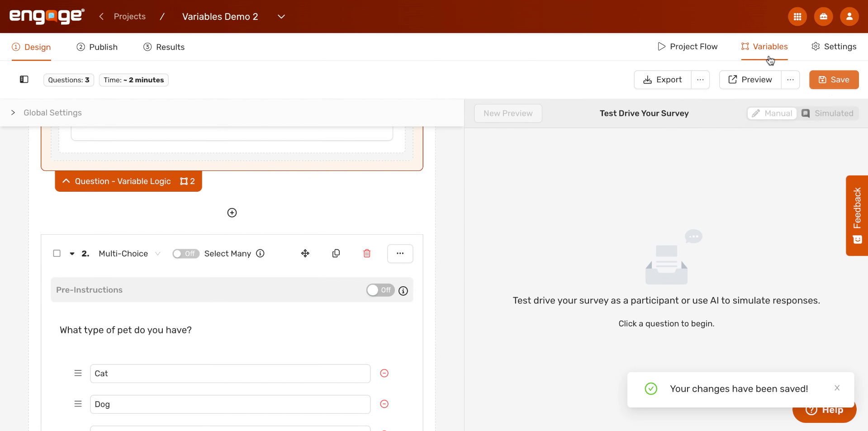868x431 pixels.
Task: Open the Select Many info icon
Action: pos(260,253)
